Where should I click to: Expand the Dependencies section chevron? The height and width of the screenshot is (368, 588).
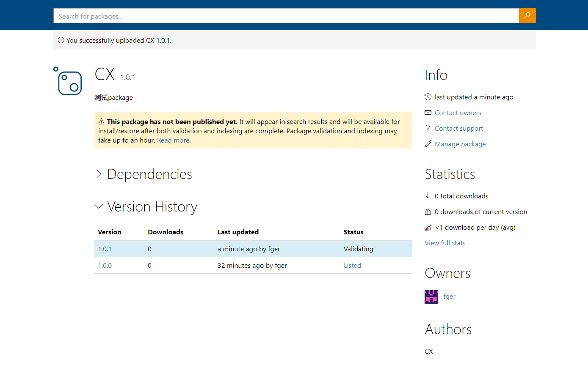click(99, 174)
